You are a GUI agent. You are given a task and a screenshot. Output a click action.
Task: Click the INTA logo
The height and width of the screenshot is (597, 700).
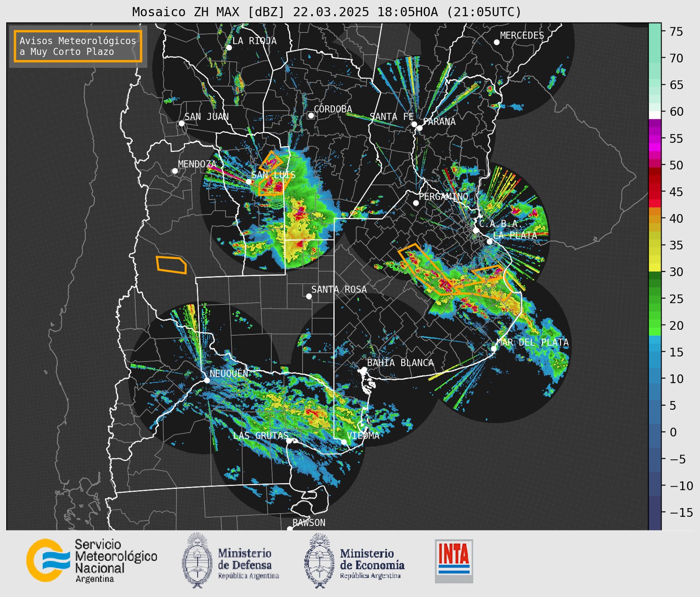tap(454, 561)
